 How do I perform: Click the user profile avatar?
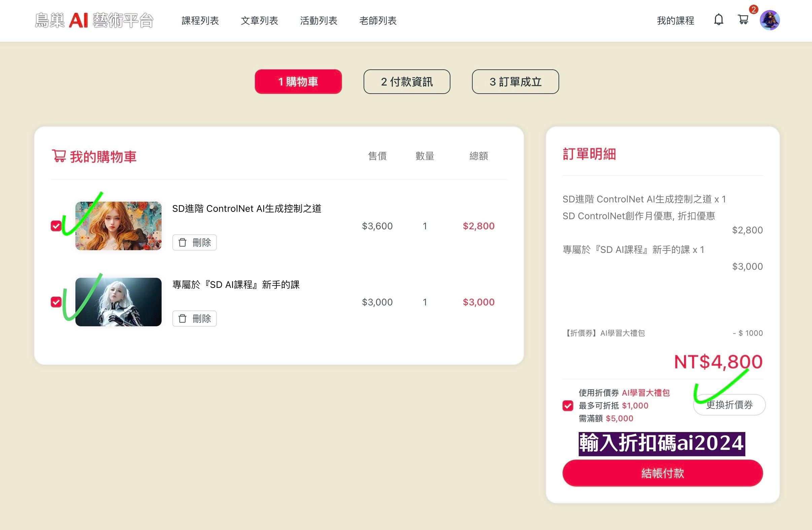coord(770,20)
